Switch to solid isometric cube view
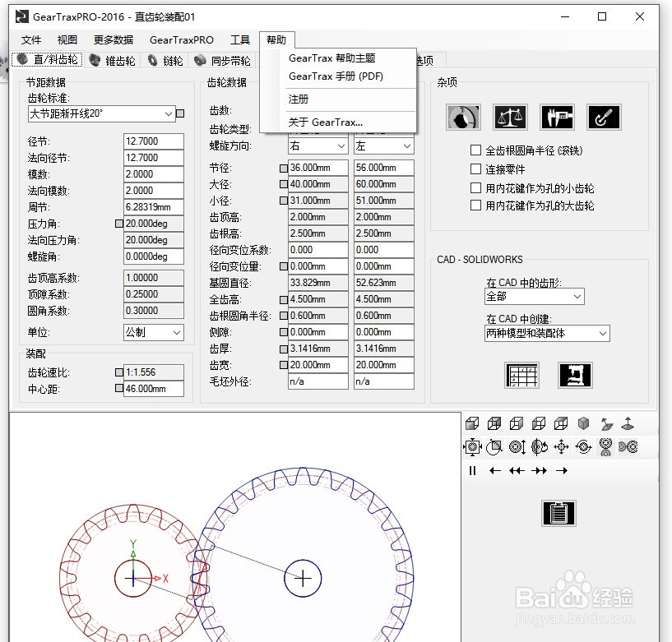672x642 pixels. tap(583, 423)
